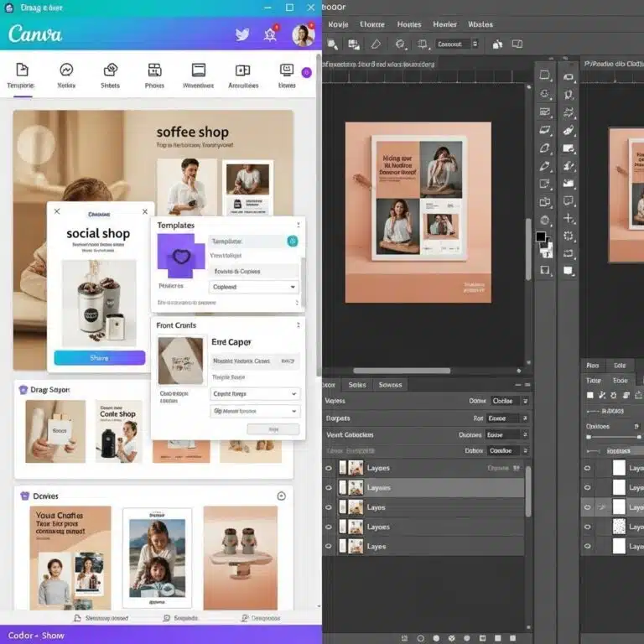Screen dimensions: 644x644
Task: Open the lowest dropdown in Front Crunts panel
Action: 255,411
